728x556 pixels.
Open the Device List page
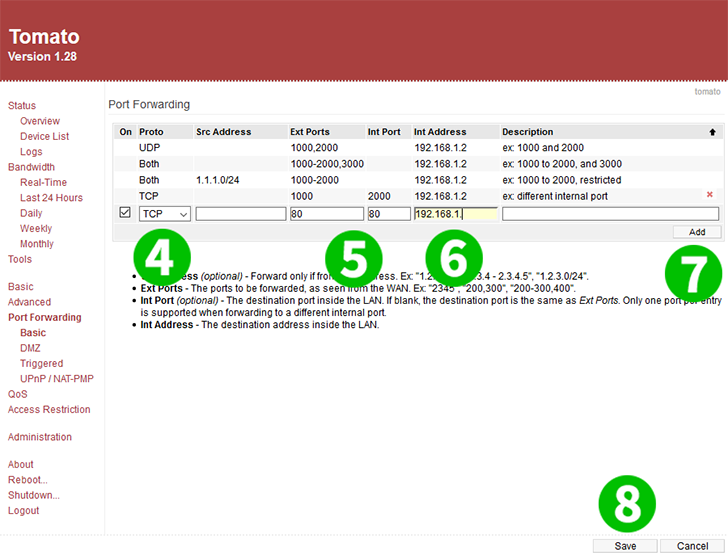pos(45,136)
